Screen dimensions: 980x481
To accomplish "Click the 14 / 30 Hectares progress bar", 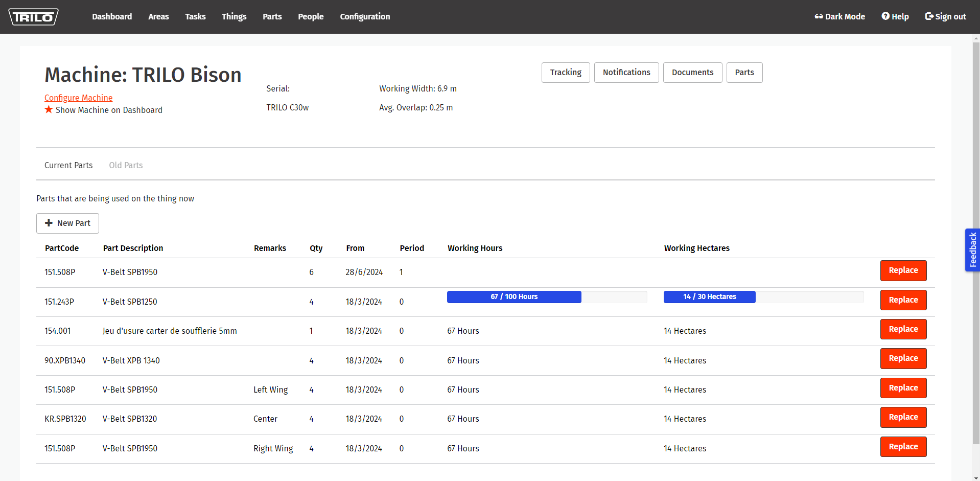I will coord(709,297).
